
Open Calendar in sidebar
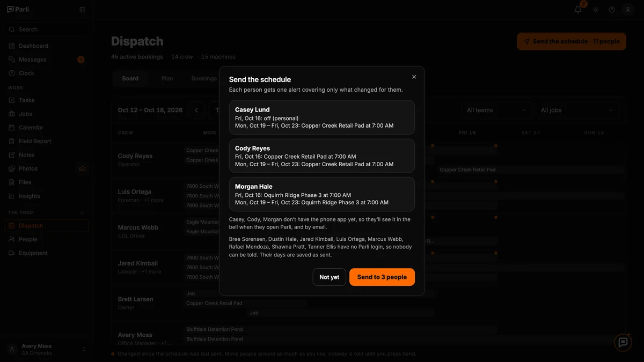point(46,128)
